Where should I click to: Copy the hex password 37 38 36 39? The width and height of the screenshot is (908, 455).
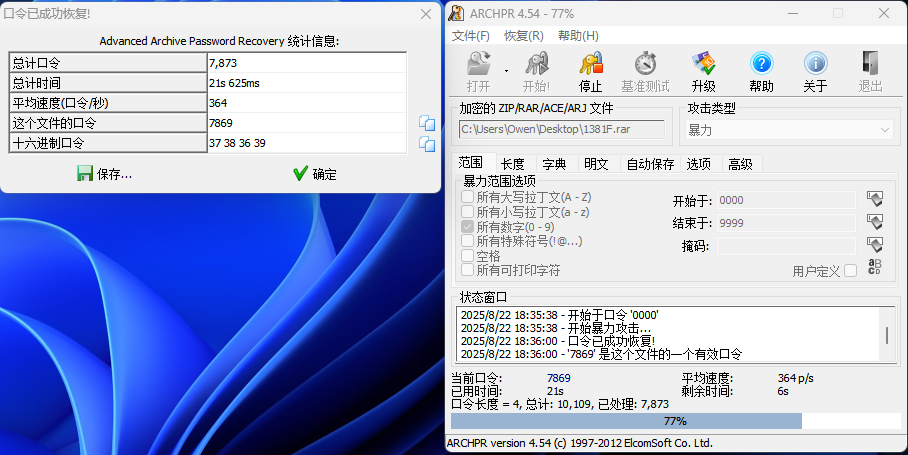427,143
